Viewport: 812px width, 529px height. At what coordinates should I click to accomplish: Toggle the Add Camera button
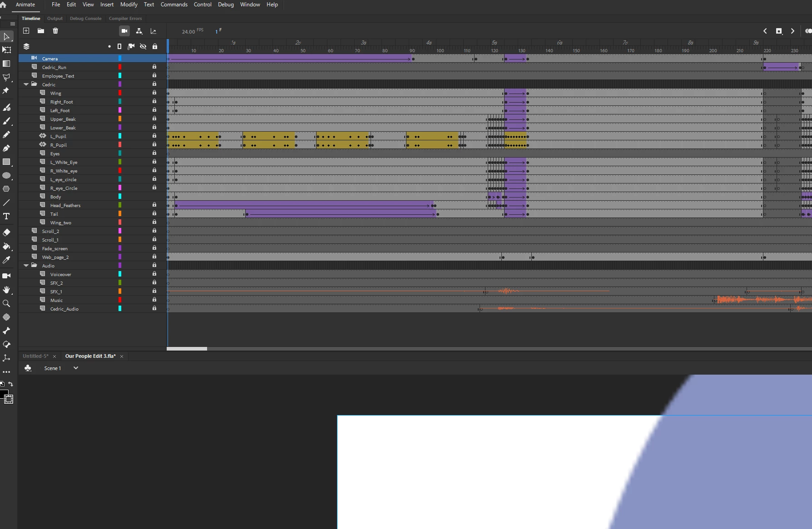(124, 31)
